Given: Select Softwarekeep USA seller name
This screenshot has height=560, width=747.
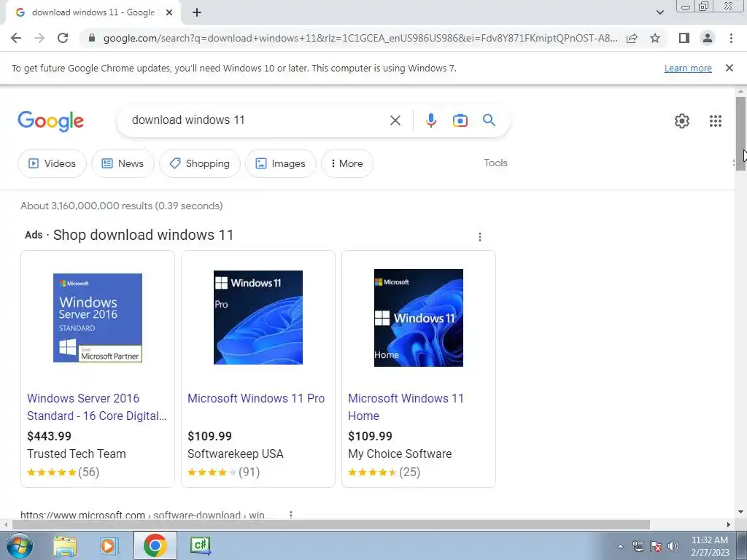Looking at the screenshot, I should tap(236, 454).
